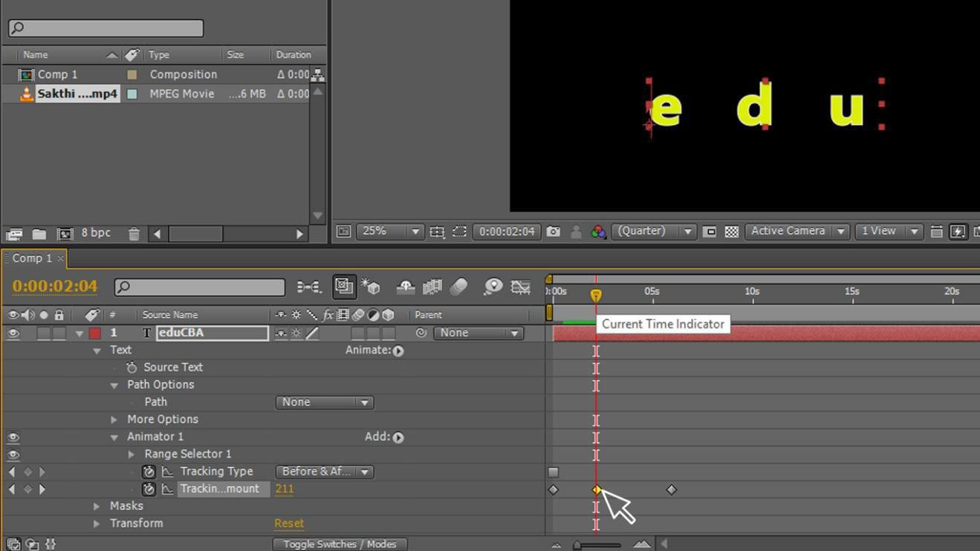Expand Range Selector 1
Viewport: 980px width, 551px height.
132,454
